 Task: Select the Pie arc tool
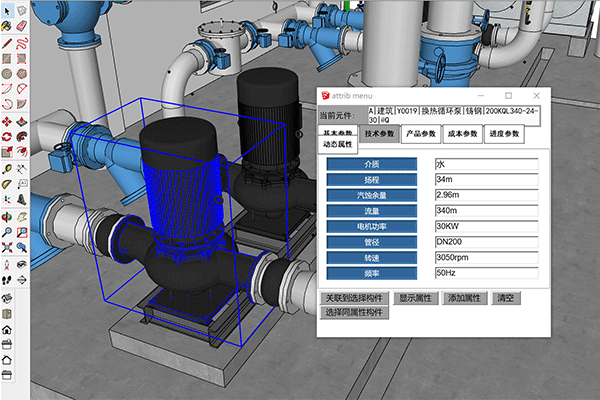pos(22,104)
